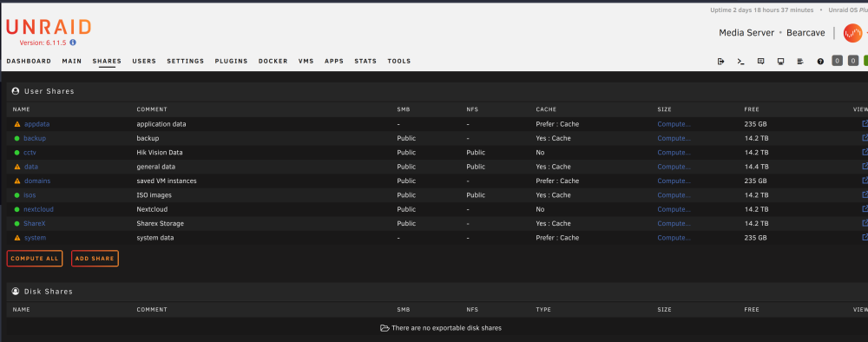Browse the cctv share via its view icon
The image size is (868, 342).
[x=865, y=152]
